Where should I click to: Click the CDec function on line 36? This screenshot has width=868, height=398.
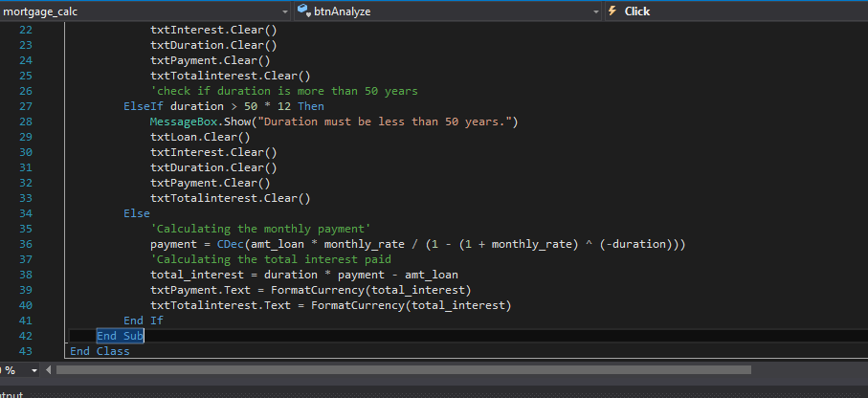231,244
